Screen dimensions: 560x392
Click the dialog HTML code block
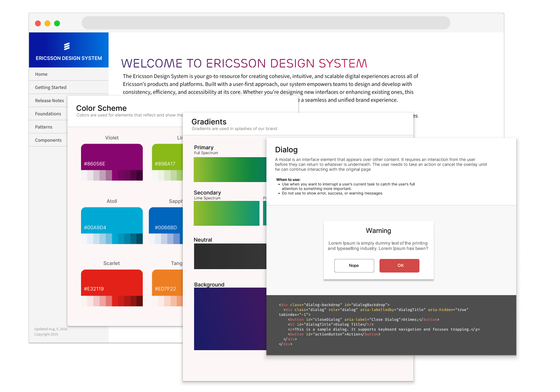pyautogui.click(x=391, y=325)
